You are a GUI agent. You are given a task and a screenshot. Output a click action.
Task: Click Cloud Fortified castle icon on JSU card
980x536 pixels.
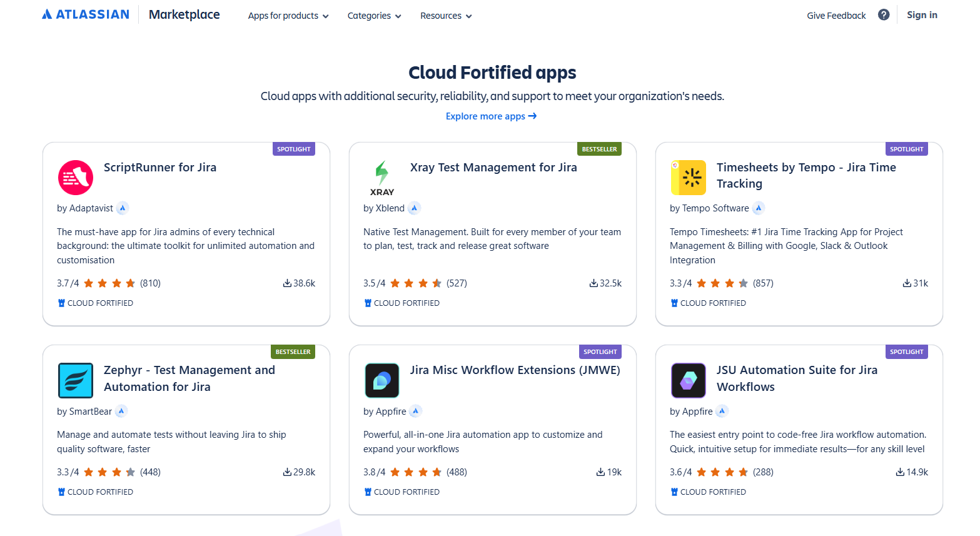click(x=674, y=492)
